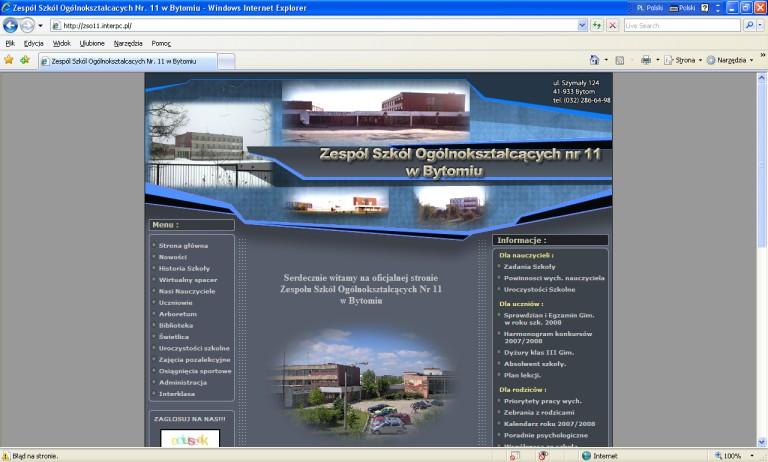The image size is (768, 462).
Task: Open the recent pages dropdown beside Forward
Action: point(41,25)
